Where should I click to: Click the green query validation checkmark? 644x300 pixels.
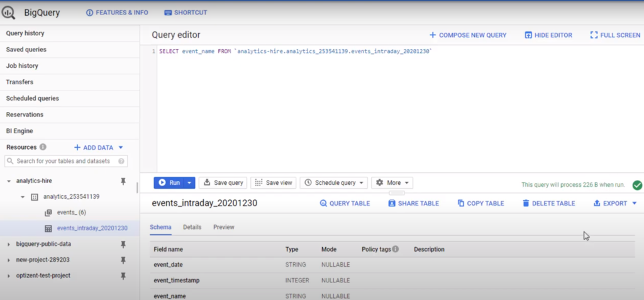click(637, 185)
